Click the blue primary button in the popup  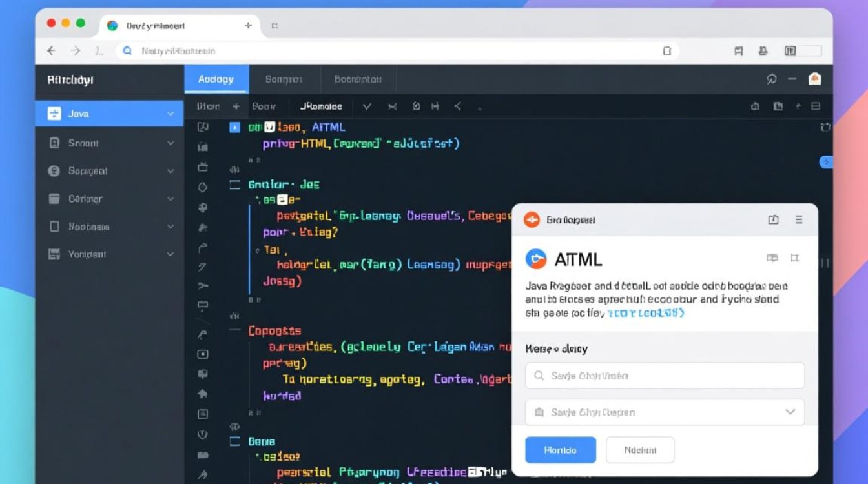[560, 450]
